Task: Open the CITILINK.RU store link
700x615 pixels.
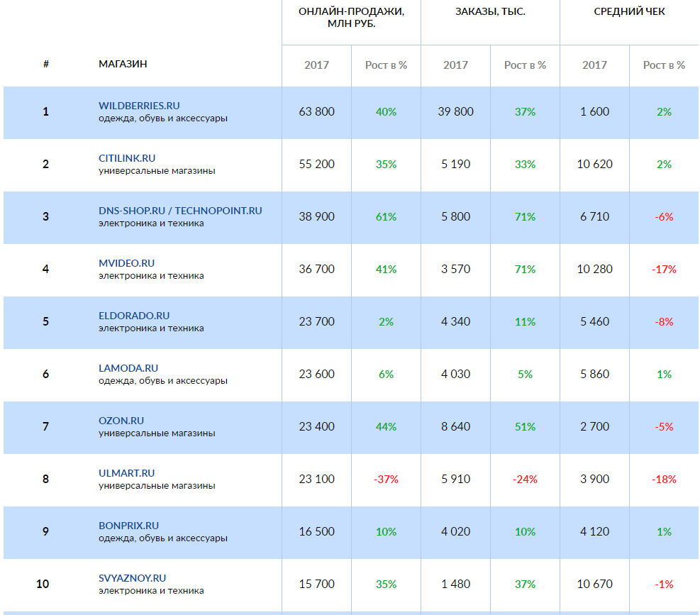Action: pos(127,158)
